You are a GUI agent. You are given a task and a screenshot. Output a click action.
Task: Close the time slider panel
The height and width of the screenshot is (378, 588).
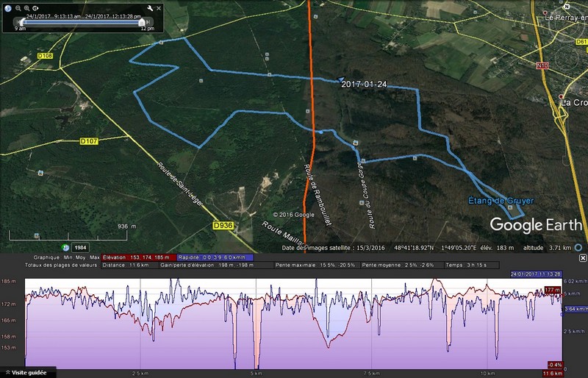[159, 8]
